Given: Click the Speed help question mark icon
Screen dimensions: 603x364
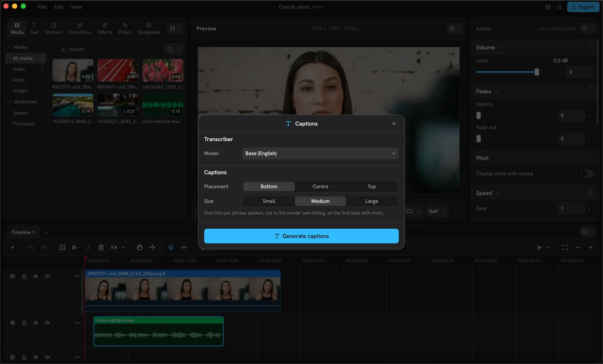Looking at the screenshot, I should click(590, 193).
